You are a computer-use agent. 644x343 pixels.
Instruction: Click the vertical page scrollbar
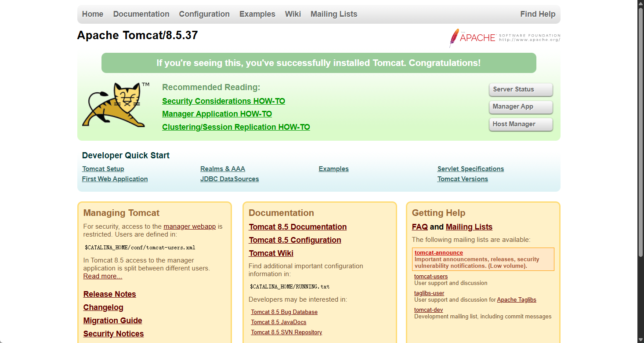pos(640,171)
